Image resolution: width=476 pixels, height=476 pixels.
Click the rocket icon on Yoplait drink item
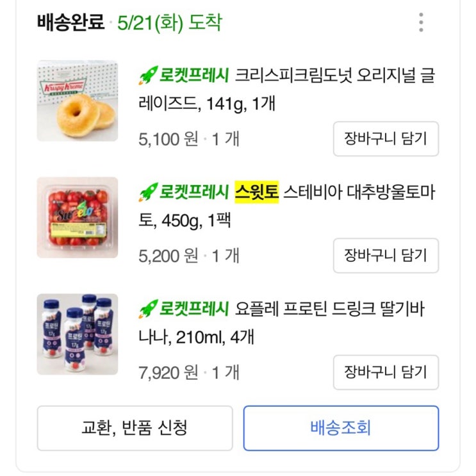coord(148,309)
